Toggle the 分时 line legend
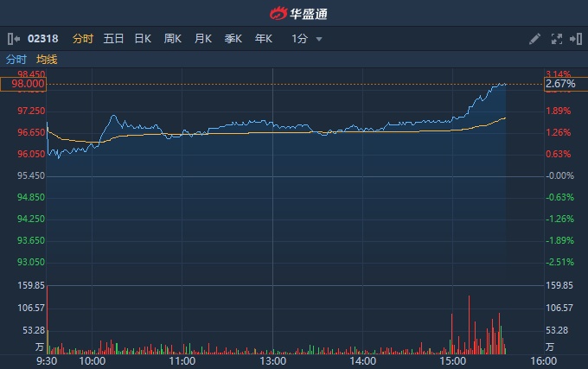Image resolution: width=588 pixels, height=369 pixels. pyautogui.click(x=16, y=60)
